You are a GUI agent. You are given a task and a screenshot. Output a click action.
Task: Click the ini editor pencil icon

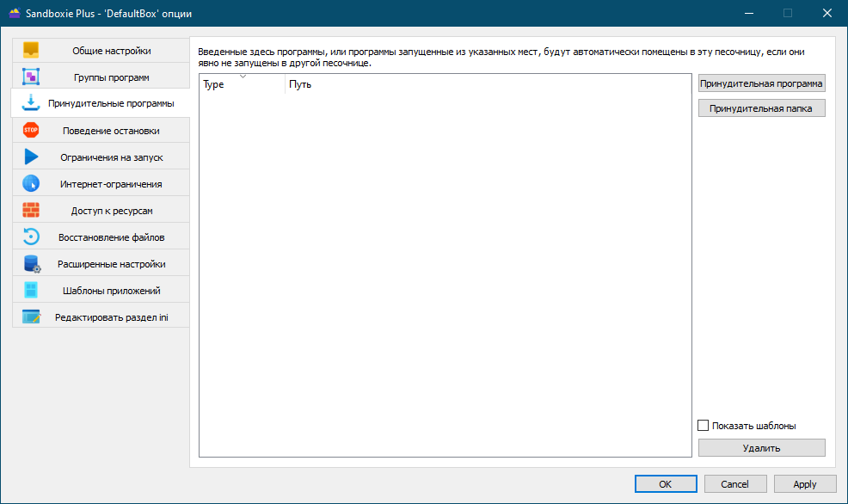31,317
